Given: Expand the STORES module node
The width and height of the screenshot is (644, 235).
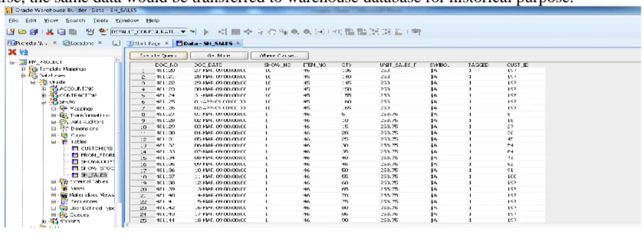Looking at the screenshot, I should tap(43, 221).
